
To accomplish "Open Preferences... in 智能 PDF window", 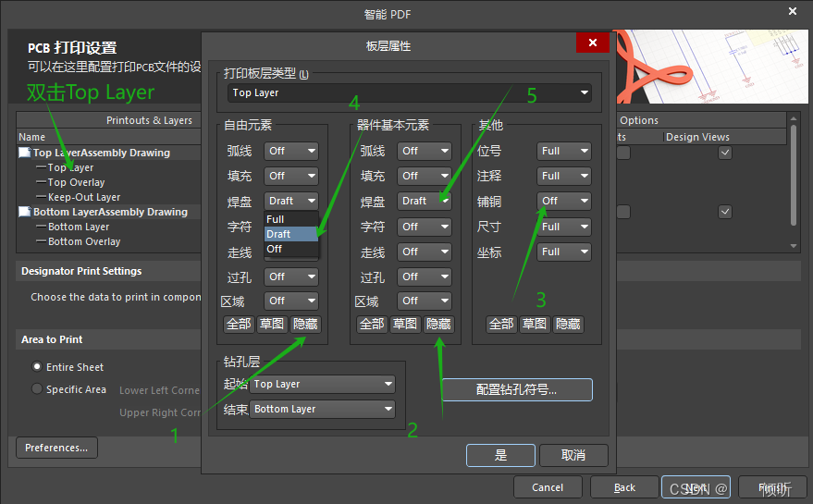I will pyautogui.click(x=56, y=448).
